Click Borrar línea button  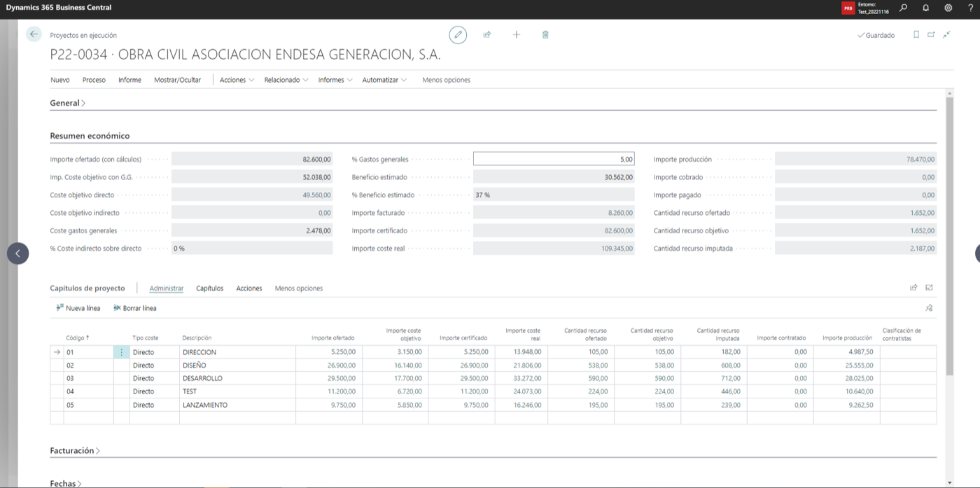point(134,308)
